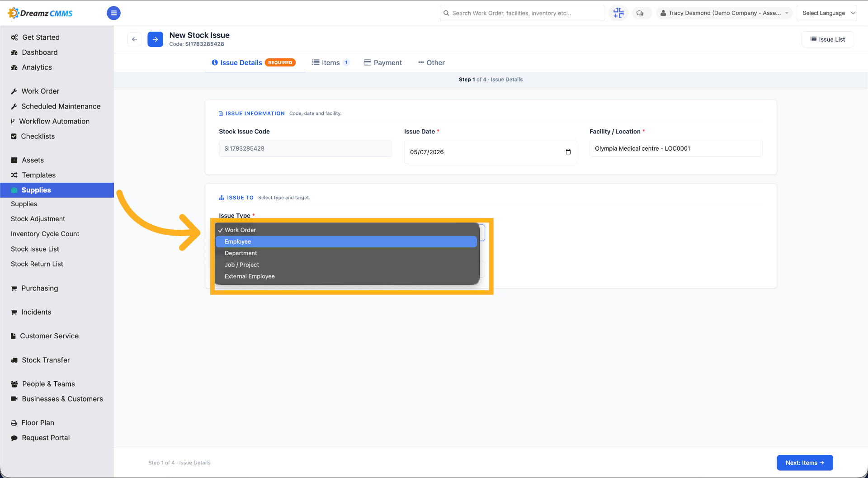The image size is (868, 478).
Task: Click the Analytics sidebar icon
Action: (14, 67)
